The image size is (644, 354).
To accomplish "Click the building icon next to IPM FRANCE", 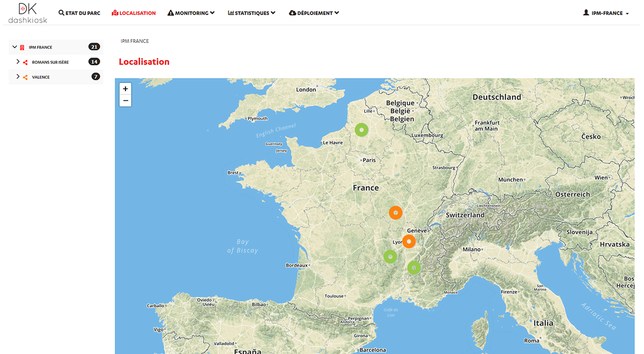I will 22,47.
